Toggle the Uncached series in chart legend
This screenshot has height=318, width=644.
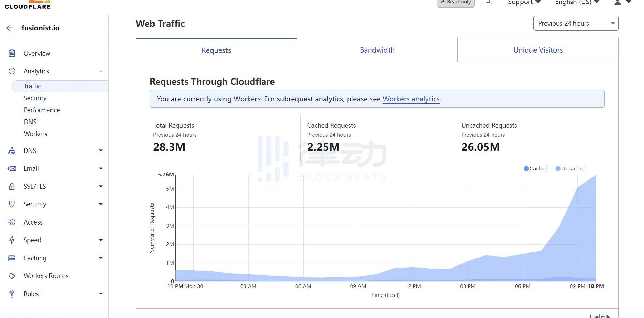tap(570, 169)
